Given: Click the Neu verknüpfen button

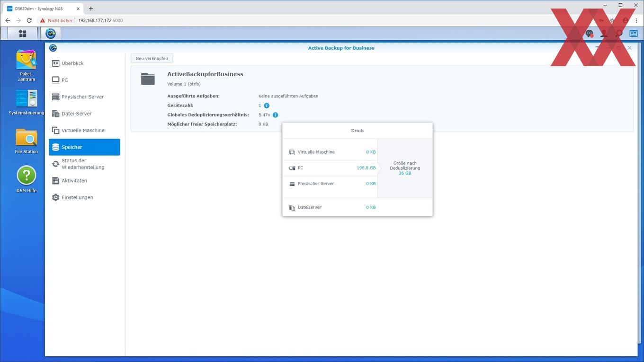Looking at the screenshot, I should (x=152, y=58).
